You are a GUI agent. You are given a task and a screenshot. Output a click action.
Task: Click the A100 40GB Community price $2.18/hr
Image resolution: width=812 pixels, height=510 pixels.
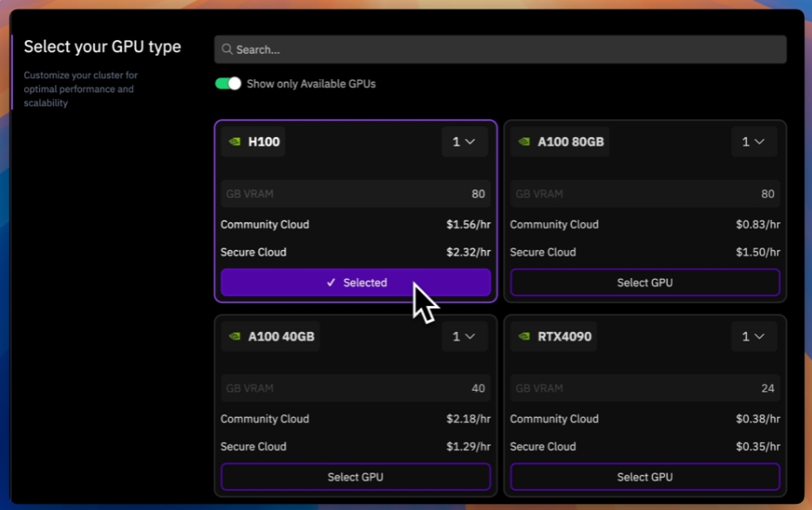pyautogui.click(x=468, y=419)
